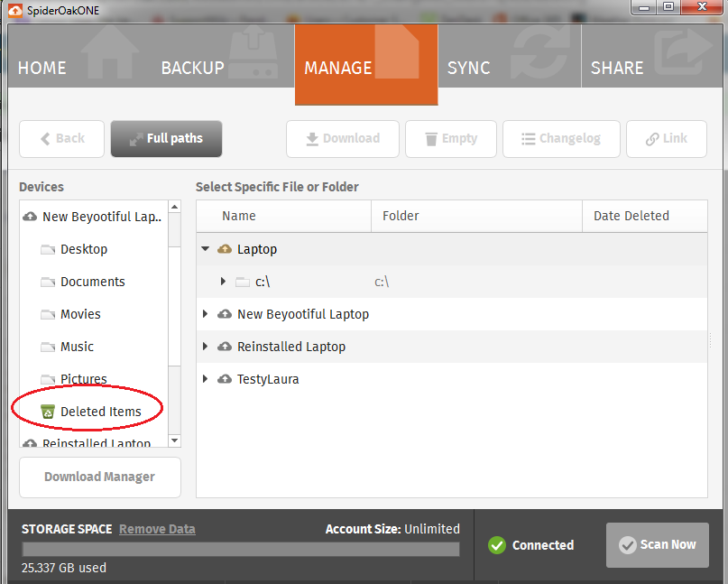Click the Empty trash can icon

(x=431, y=139)
